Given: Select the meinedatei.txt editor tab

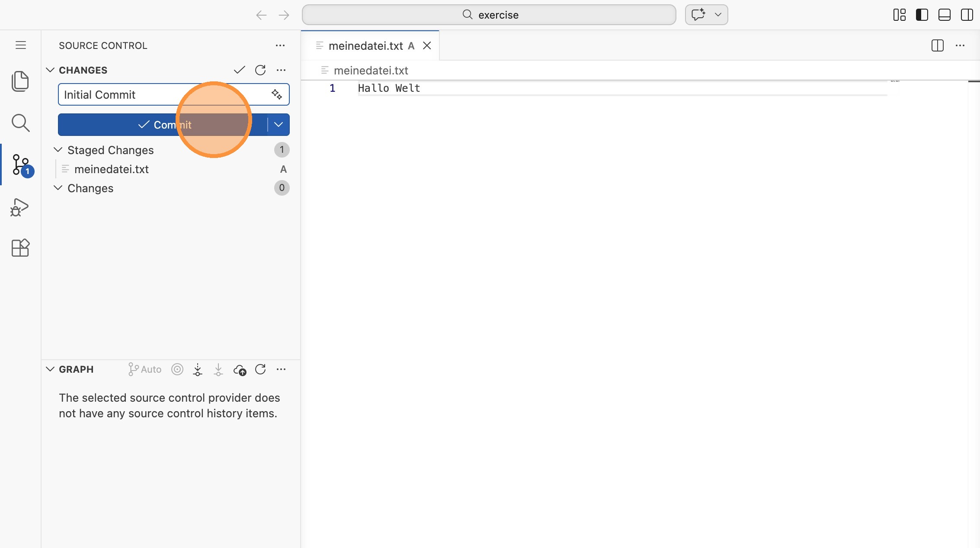Looking at the screenshot, I should click(365, 46).
